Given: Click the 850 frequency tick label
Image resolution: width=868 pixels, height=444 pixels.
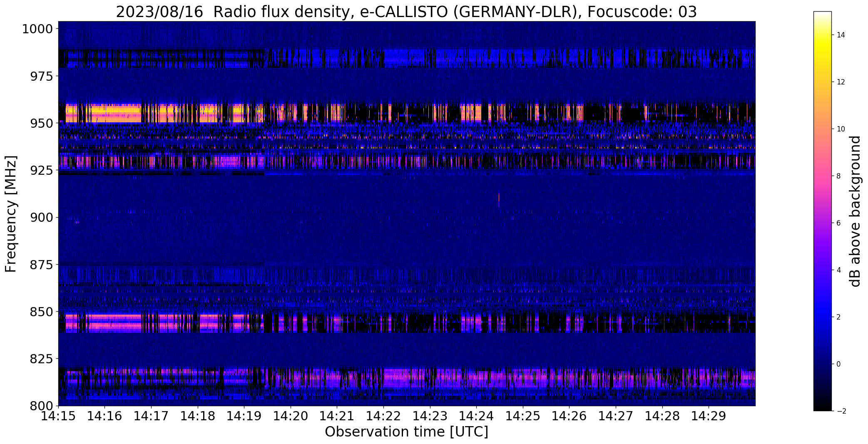Looking at the screenshot, I should pos(42,312).
